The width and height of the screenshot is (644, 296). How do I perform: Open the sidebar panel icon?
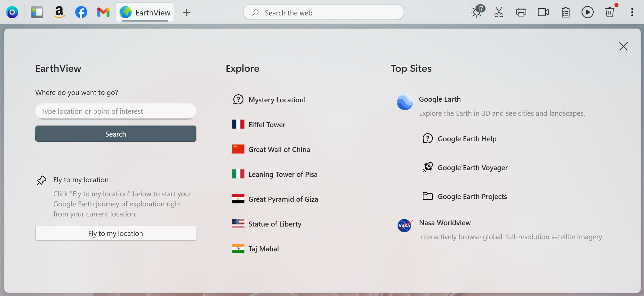[37, 12]
